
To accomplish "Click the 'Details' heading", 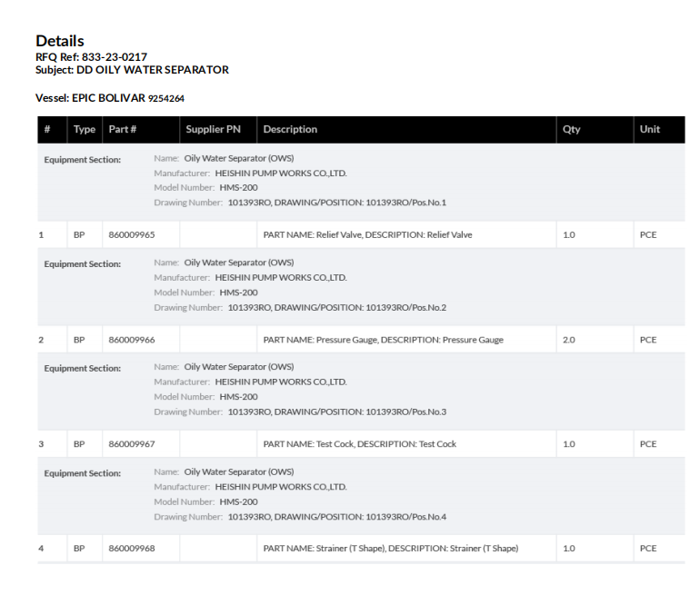I will pos(60,41).
